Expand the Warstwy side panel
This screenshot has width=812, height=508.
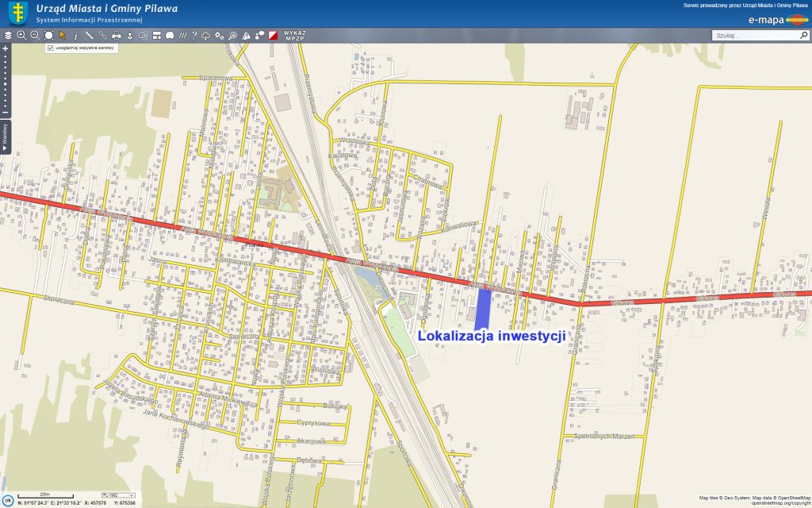[x=5, y=137]
